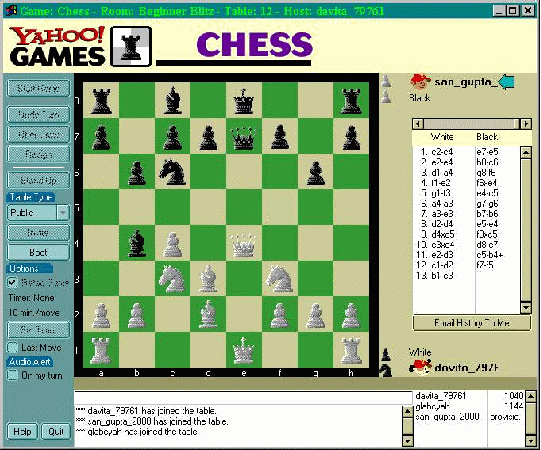This screenshot has height=450, width=541.
Task: Select the white knight on f3
Action: coord(280,279)
